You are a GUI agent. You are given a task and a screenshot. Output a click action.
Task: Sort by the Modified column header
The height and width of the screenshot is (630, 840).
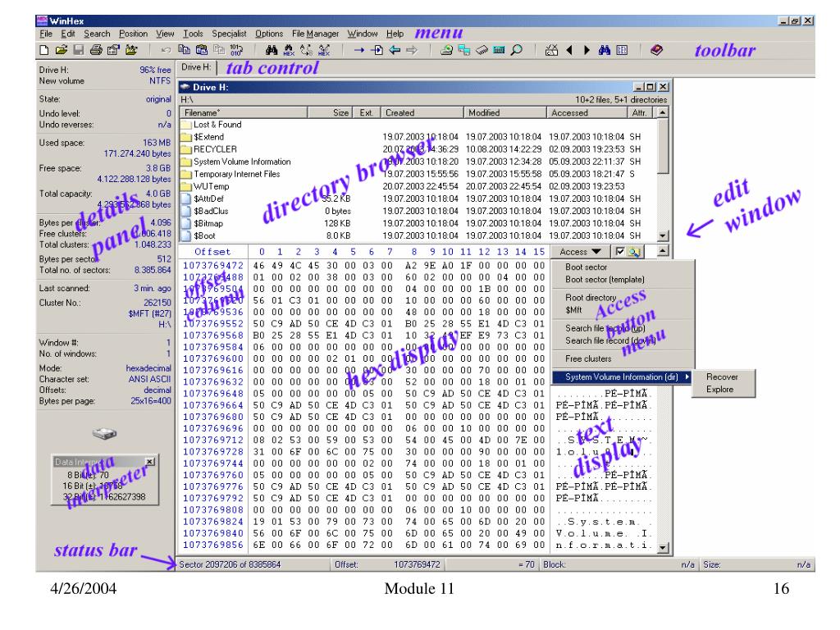(504, 112)
